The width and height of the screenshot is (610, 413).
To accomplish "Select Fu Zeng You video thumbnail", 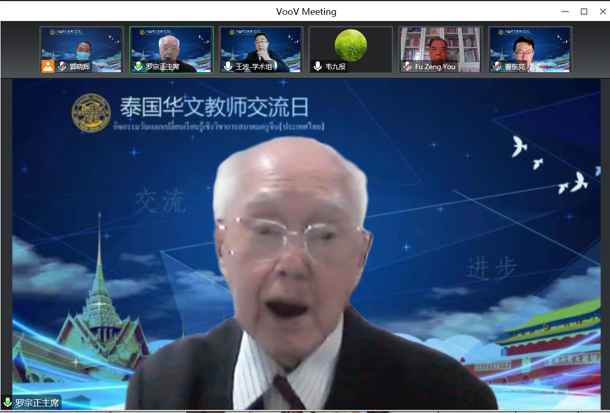I will click(x=440, y=49).
